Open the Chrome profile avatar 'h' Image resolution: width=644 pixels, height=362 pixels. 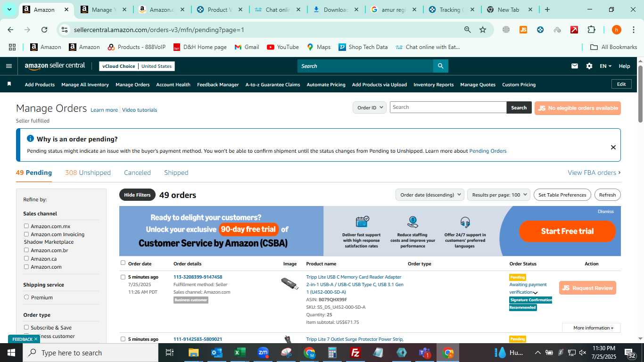(616, 30)
